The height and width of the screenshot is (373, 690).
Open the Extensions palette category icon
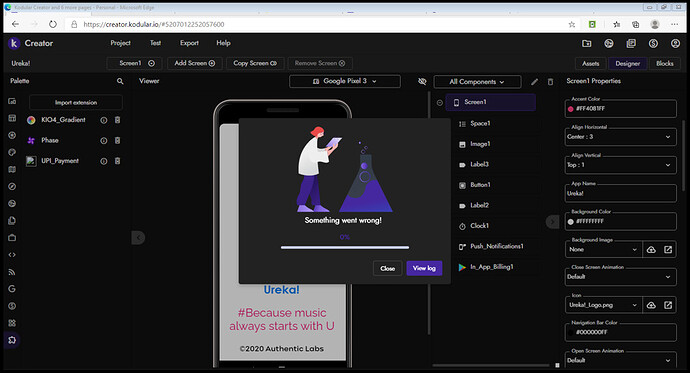[x=12, y=340]
